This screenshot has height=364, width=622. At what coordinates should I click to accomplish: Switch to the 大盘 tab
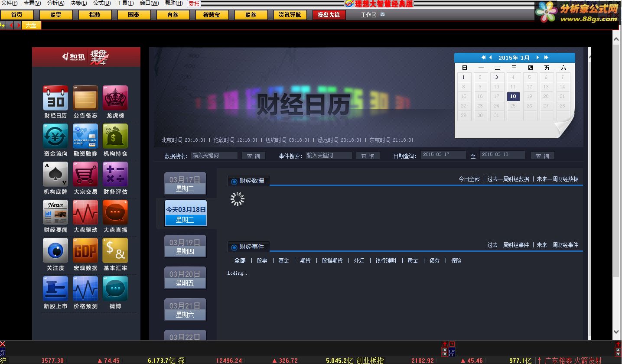31,26
